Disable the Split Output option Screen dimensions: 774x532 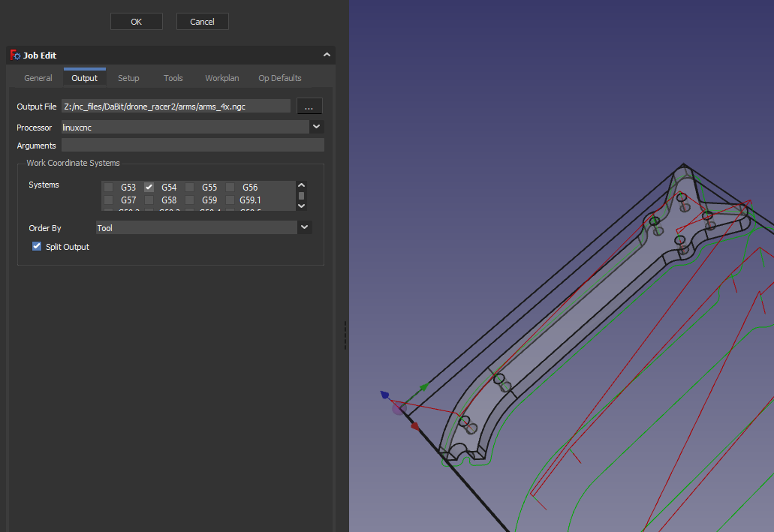click(x=36, y=246)
